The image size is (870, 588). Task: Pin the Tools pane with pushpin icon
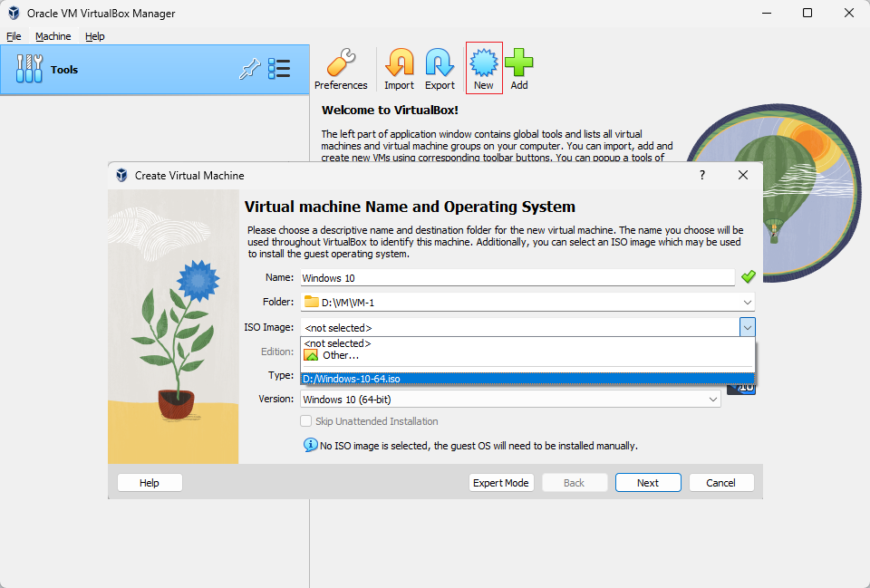click(250, 69)
